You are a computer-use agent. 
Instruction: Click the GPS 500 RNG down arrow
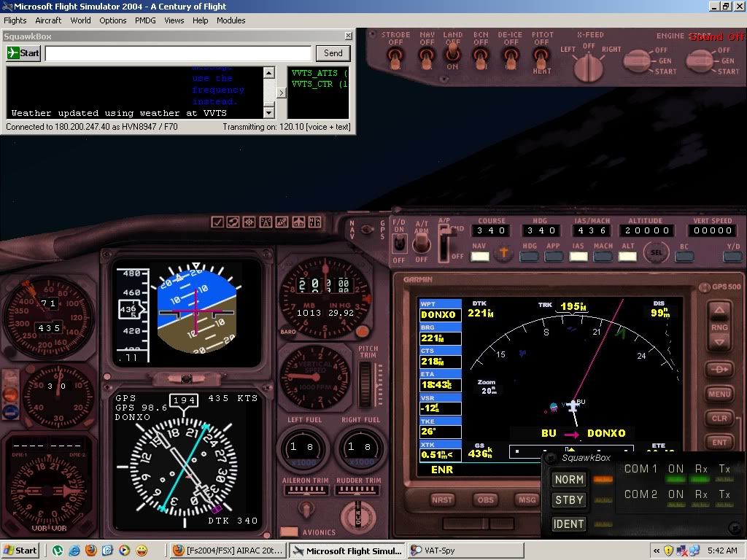point(719,341)
